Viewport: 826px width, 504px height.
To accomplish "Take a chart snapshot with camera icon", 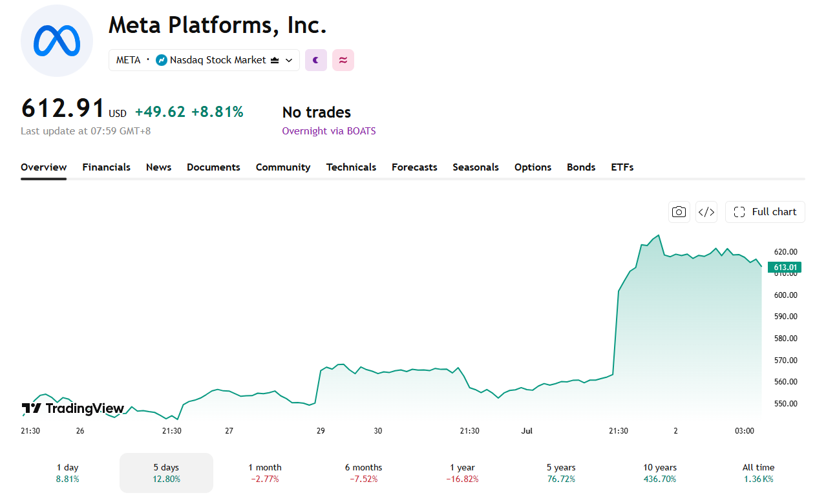I will tap(679, 212).
